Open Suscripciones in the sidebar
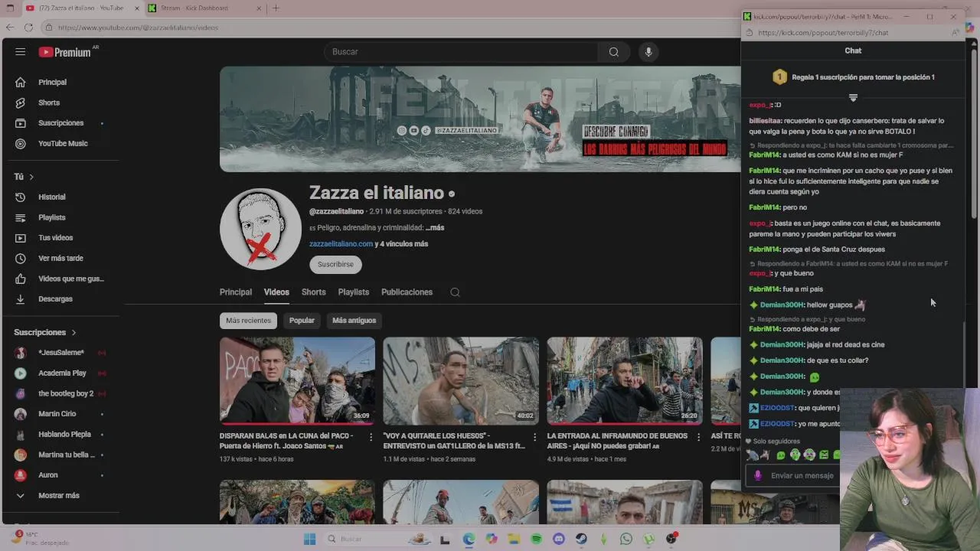Screen dimensions: 980x551 coord(60,123)
